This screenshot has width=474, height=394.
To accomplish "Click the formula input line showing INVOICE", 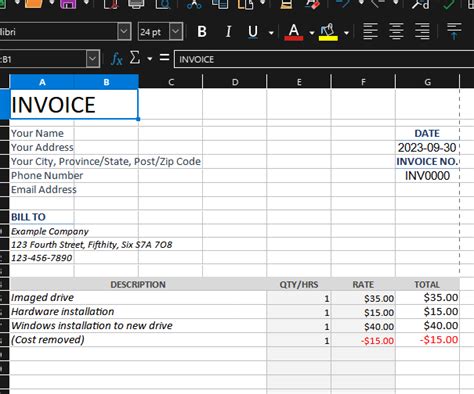I will point(324,59).
